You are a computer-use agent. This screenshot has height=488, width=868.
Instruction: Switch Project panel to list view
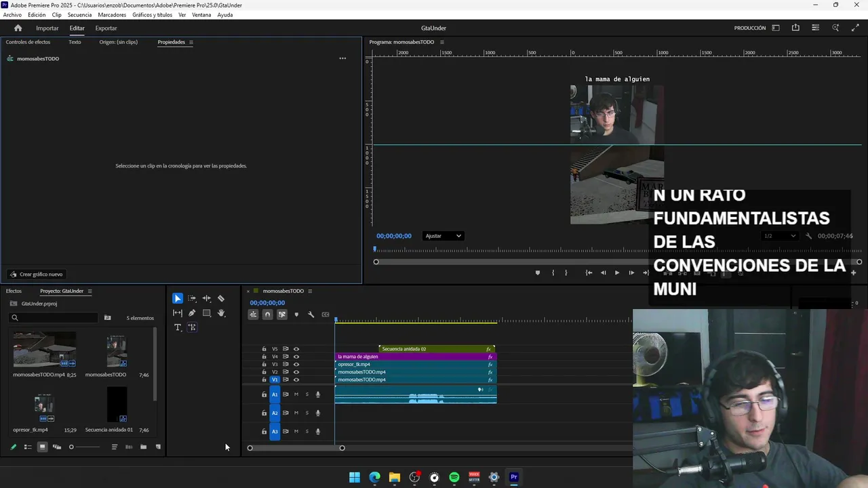coord(28,447)
